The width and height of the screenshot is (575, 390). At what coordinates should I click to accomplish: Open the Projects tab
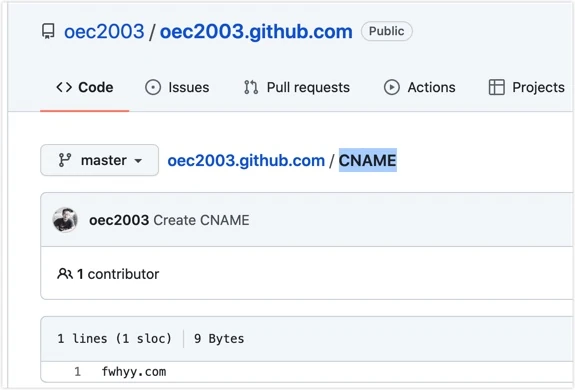(x=527, y=88)
